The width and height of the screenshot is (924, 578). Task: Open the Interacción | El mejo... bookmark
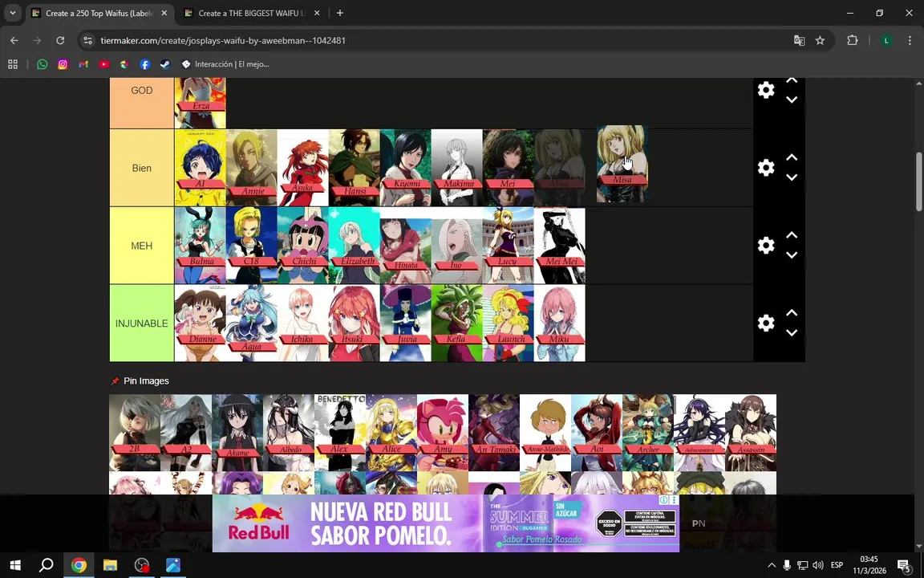click(225, 64)
